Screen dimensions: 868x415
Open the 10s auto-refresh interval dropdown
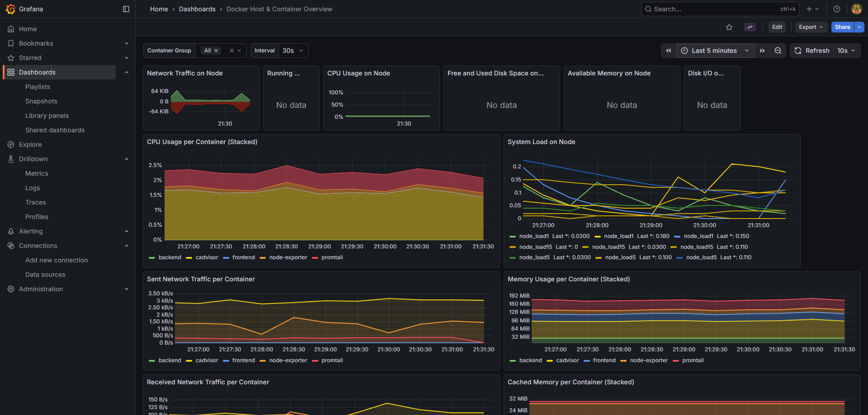(846, 51)
